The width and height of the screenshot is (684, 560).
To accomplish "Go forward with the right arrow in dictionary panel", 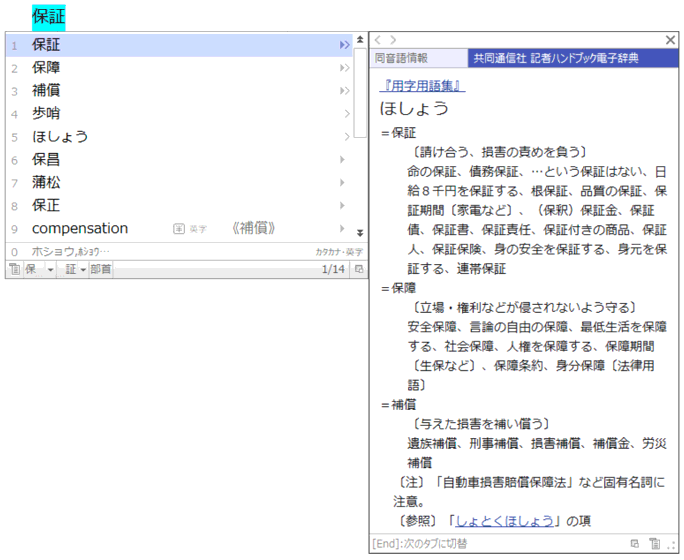I will point(393,40).
